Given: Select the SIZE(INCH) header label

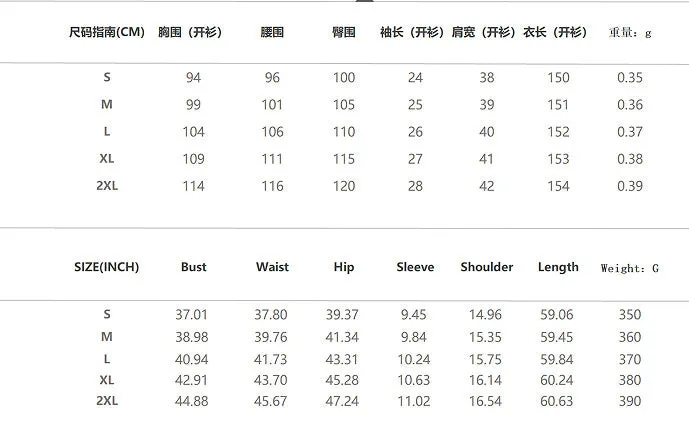Looking at the screenshot, I should 106,267.
